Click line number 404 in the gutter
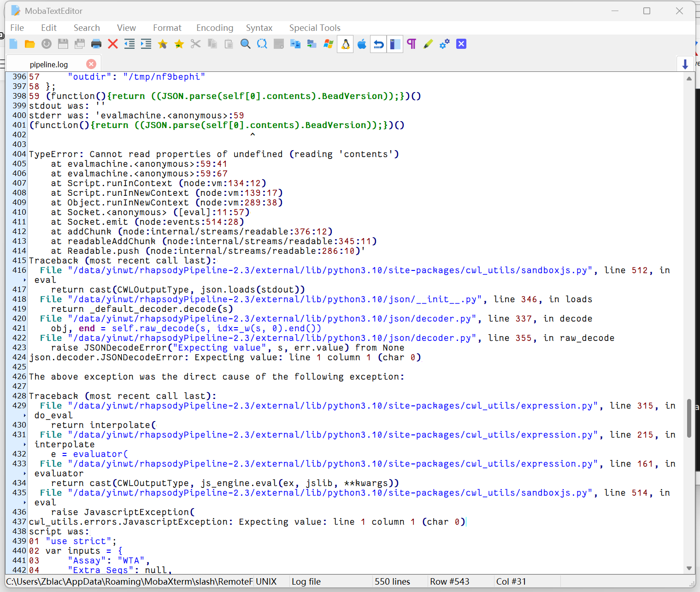Screen dimensions: 700x592 point(19,154)
